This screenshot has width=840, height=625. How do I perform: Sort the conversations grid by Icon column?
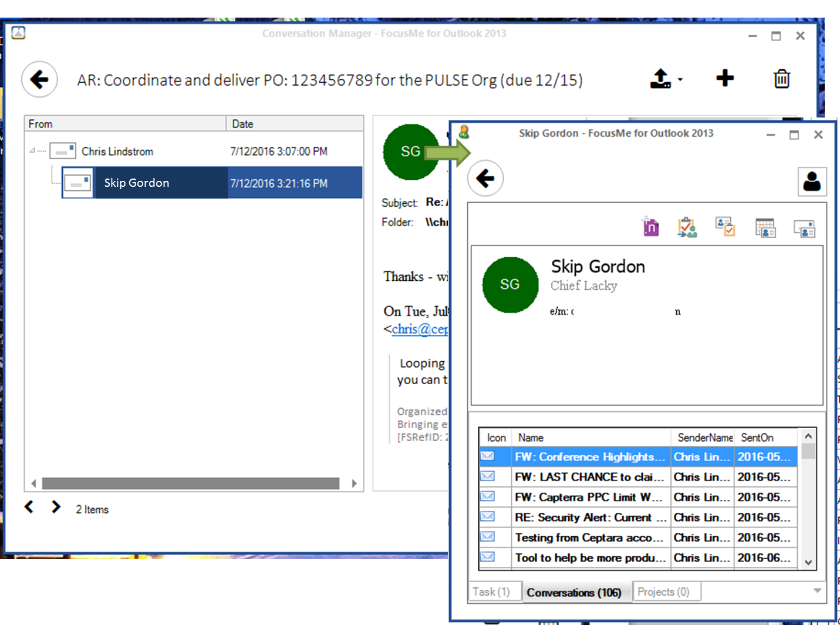coord(496,438)
